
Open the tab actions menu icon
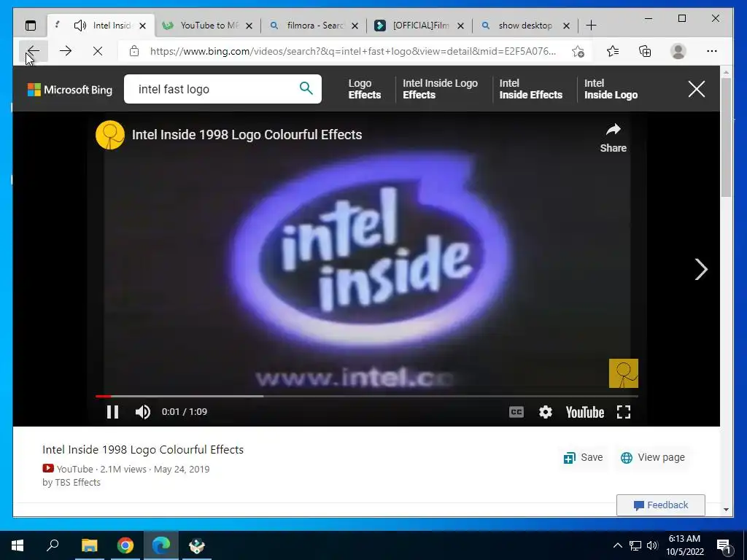[x=31, y=26]
